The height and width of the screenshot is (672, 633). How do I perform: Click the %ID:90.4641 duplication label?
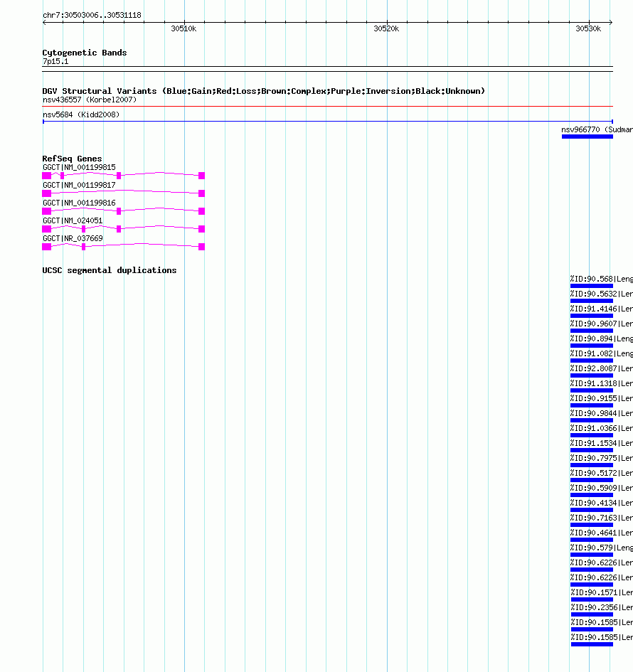pos(601,533)
